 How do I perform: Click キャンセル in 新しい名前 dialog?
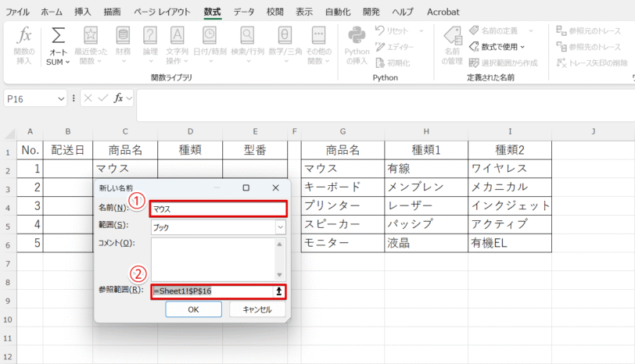click(257, 309)
